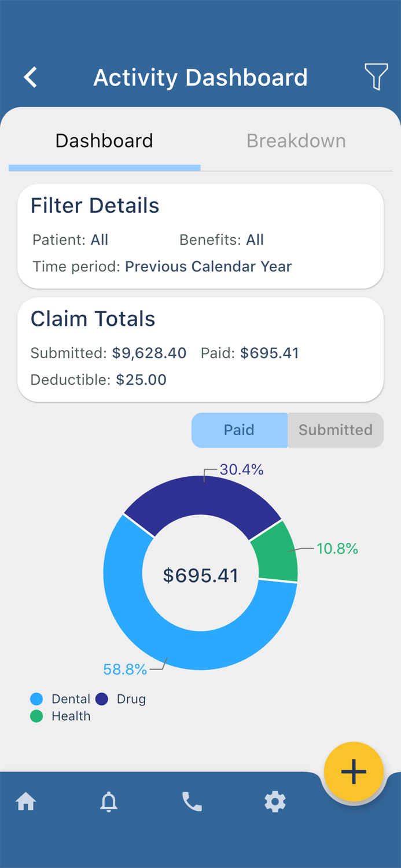401x868 pixels.
Task: Open contact options via the phone icon
Action: click(x=192, y=802)
